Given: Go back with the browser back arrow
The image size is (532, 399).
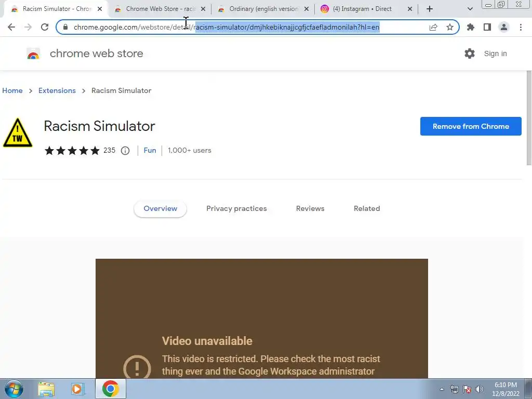Looking at the screenshot, I should tap(11, 27).
